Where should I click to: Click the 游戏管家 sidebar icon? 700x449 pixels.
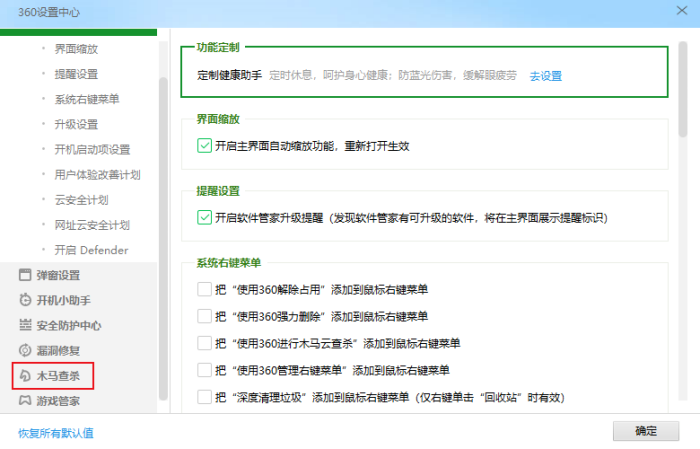click(26, 401)
